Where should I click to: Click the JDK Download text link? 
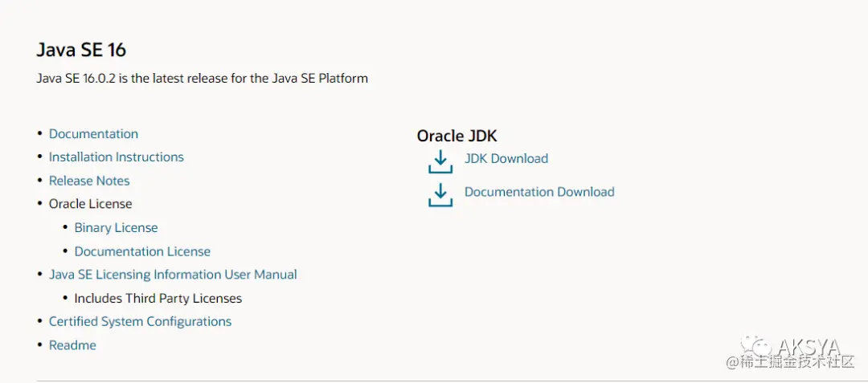(506, 159)
